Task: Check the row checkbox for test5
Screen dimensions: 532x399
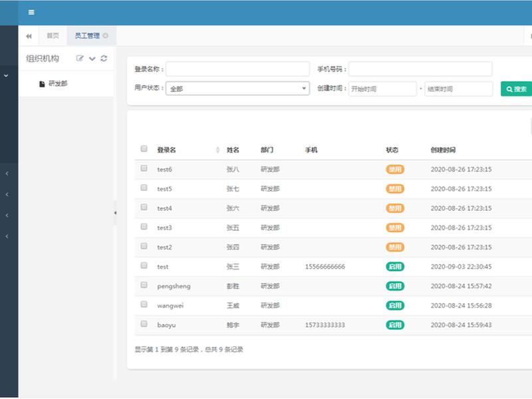Action: click(144, 188)
